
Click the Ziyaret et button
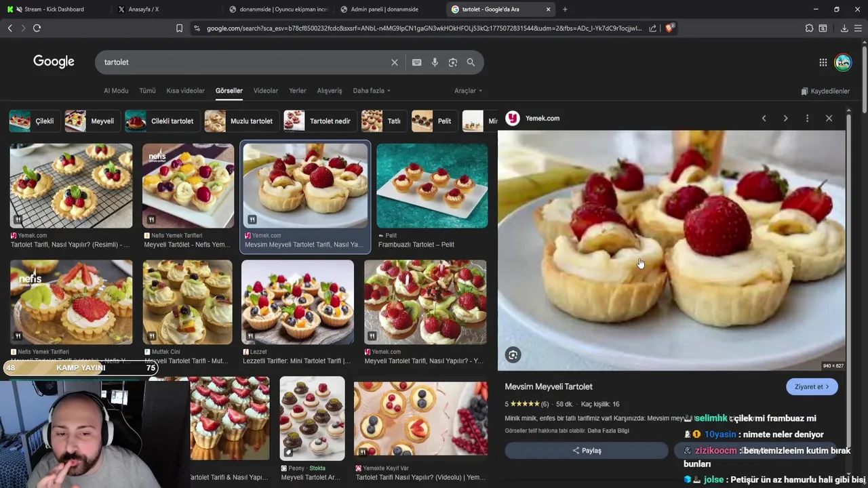pyautogui.click(x=812, y=386)
